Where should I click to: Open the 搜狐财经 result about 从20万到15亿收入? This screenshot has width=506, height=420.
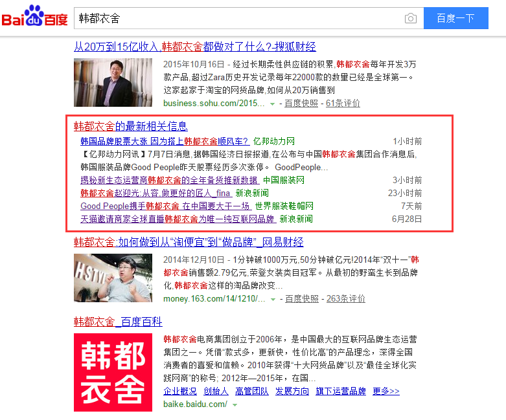195,47
